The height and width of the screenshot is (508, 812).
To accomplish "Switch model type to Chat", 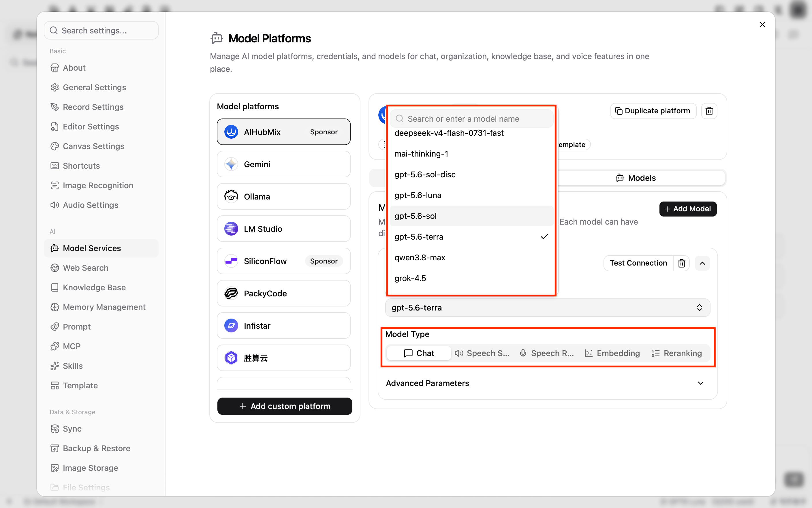I will [419, 353].
